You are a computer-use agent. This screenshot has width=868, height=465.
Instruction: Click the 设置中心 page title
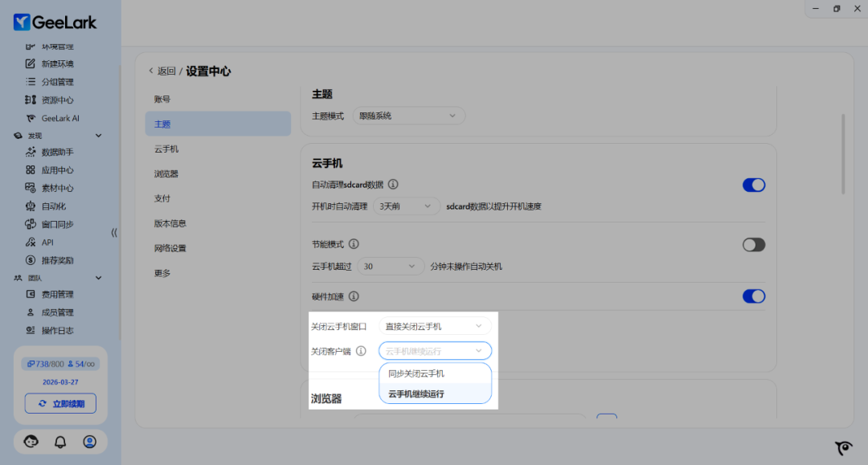click(208, 71)
